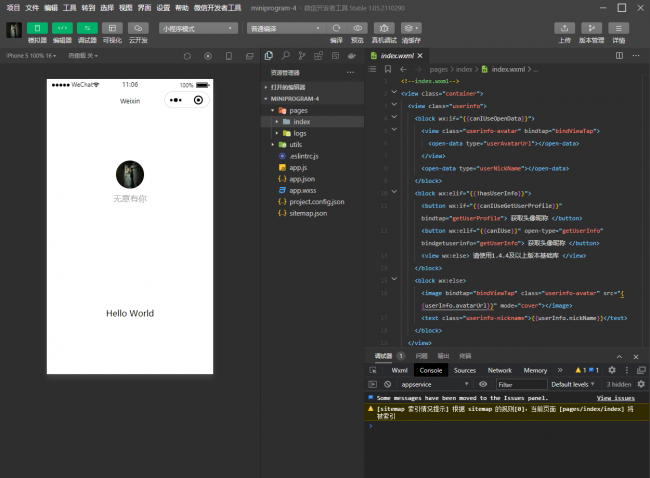The image size is (650, 478).
Task: Toggle the simulator panel button
Action: pyautogui.click(x=37, y=28)
